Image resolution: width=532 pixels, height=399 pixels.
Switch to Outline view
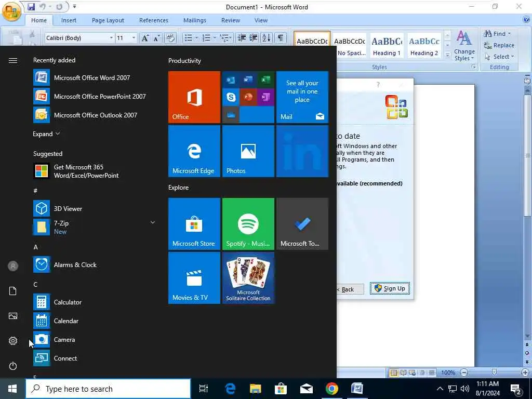(422, 373)
